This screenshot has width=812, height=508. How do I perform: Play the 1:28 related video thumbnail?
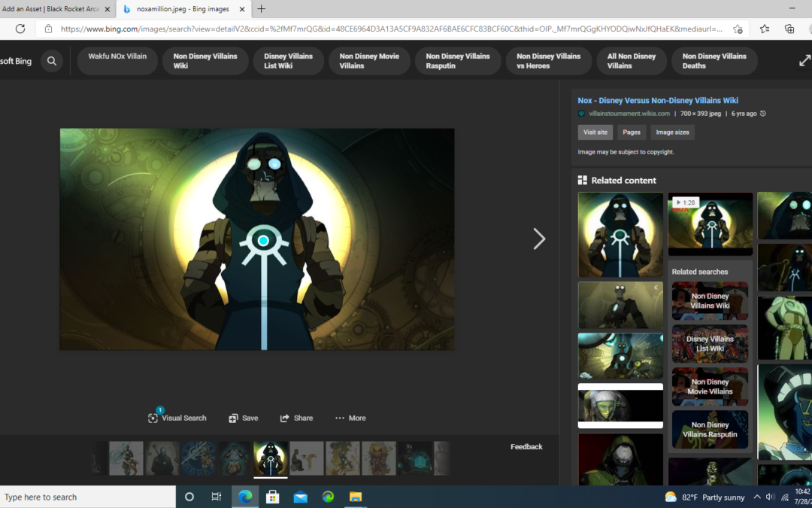click(x=710, y=224)
